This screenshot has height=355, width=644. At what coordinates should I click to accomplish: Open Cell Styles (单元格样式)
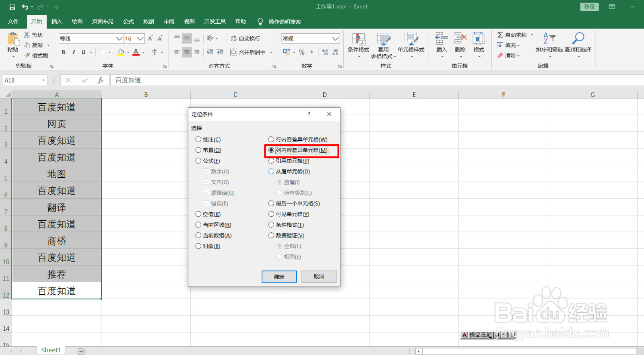tap(411, 45)
